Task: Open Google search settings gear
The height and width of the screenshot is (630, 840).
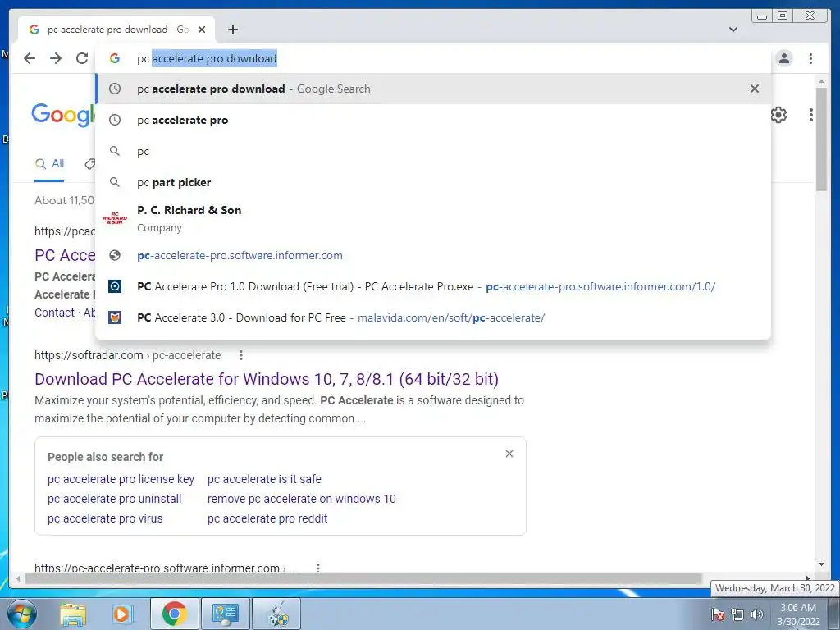Action: [x=778, y=115]
